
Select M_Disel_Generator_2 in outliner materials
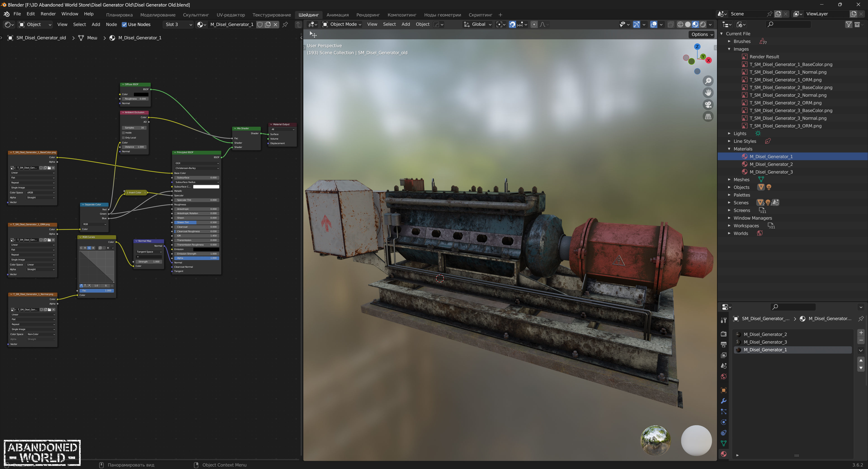click(771, 164)
